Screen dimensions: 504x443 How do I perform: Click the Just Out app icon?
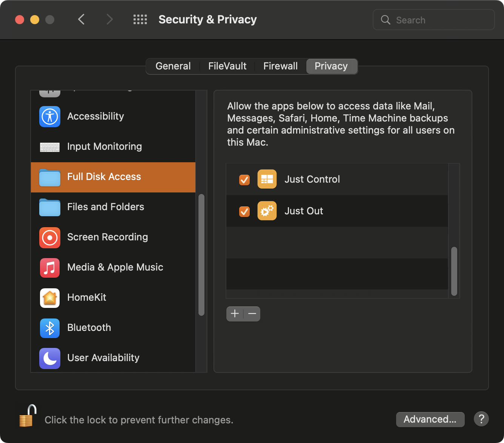(x=267, y=211)
